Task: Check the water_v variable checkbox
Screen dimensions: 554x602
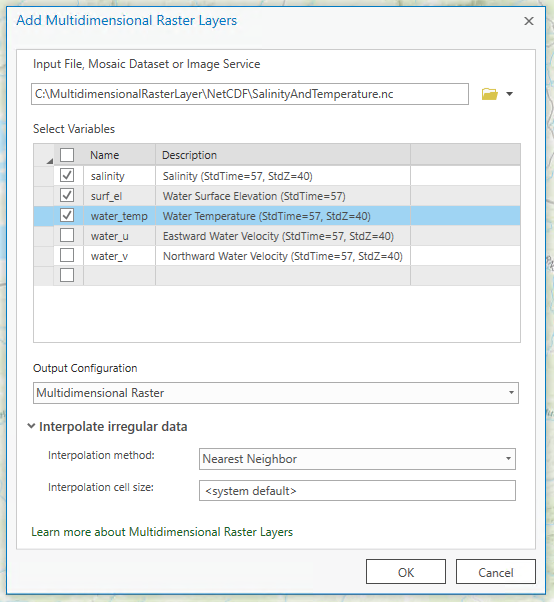Action: click(x=67, y=255)
